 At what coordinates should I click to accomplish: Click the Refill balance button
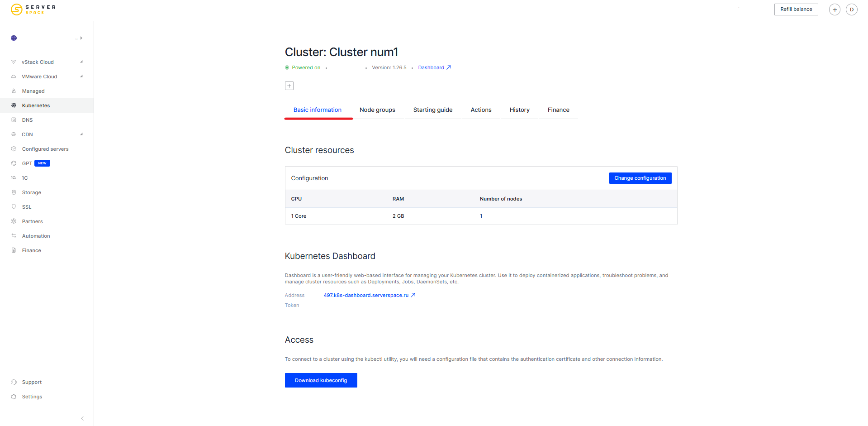(796, 10)
